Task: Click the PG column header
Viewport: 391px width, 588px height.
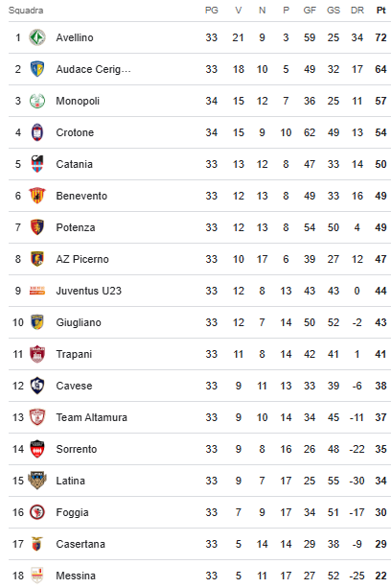Action: [212, 11]
